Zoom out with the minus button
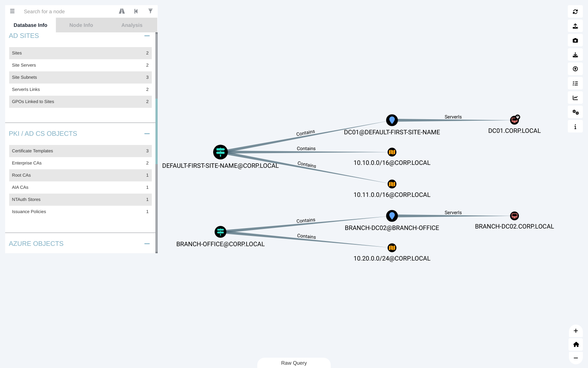 tap(576, 358)
